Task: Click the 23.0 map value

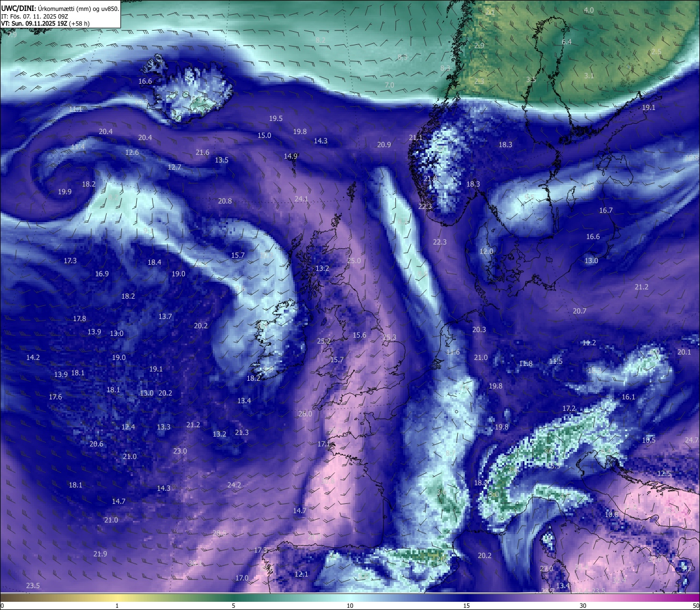Action: (x=180, y=451)
